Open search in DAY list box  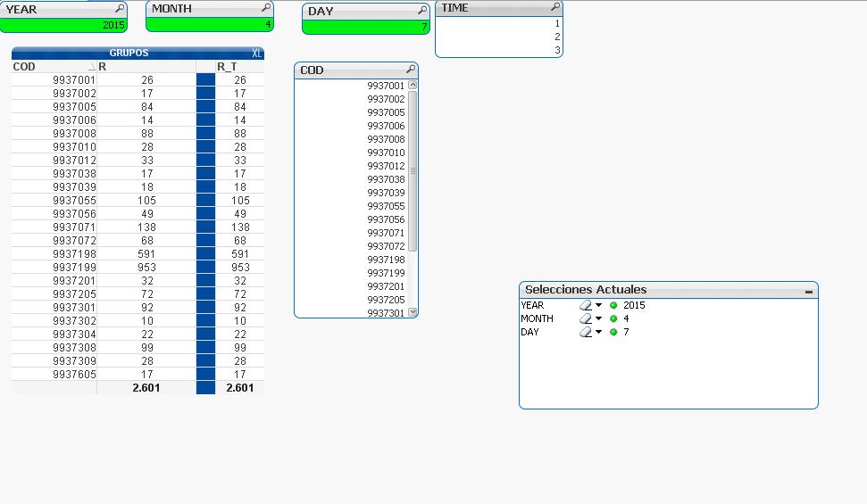coord(422,10)
